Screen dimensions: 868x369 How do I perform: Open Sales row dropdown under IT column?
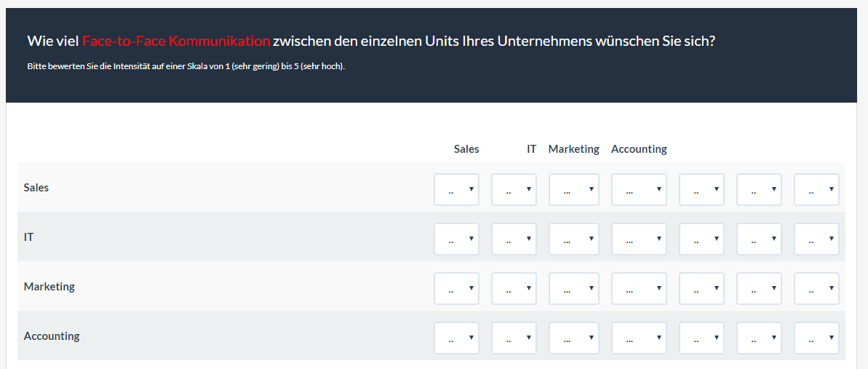(514, 189)
